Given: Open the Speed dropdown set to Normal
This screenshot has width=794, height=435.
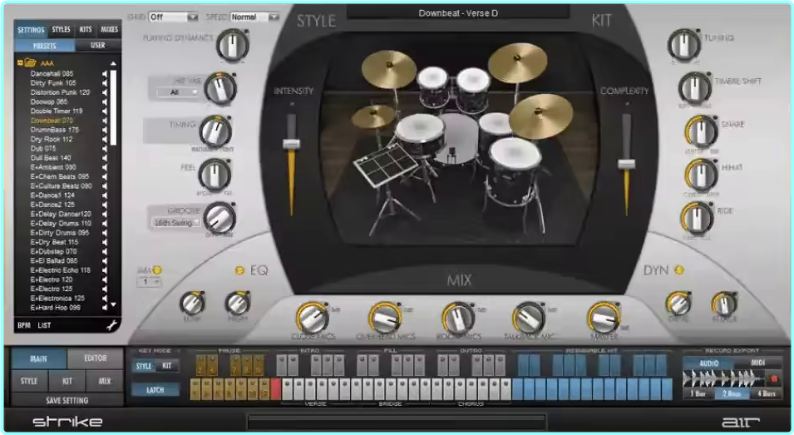Looking at the screenshot, I should 255,17.
